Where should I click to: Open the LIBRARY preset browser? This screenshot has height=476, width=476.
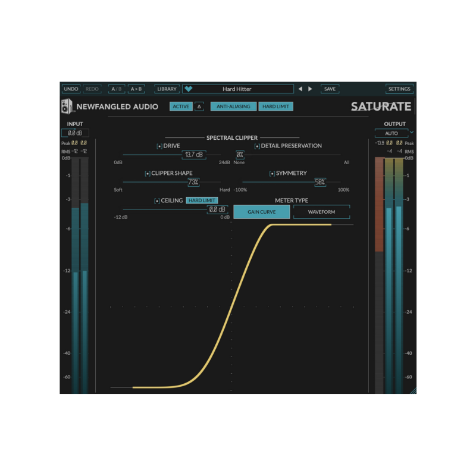click(167, 88)
